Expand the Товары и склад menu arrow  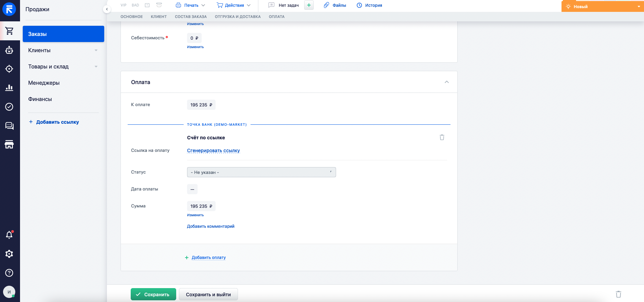[x=96, y=67]
